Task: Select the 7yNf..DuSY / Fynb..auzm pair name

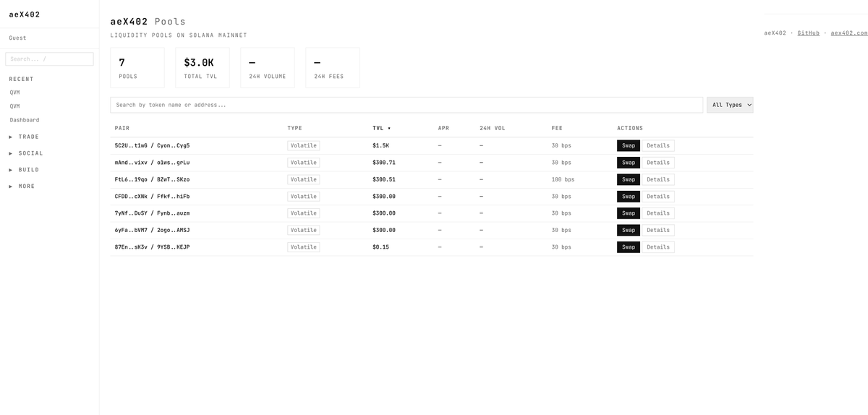Action: [152, 213]
